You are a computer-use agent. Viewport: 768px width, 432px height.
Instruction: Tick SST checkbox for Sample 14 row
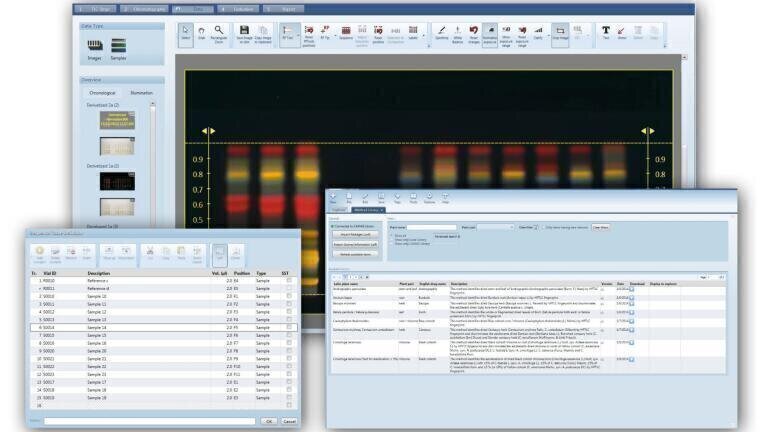pos(289,328)
